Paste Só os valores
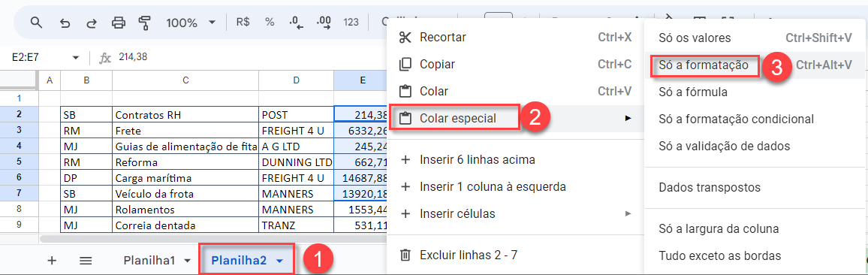Image resolution: width=868 pixels, height=275 pixels. (x=755, y=38)
